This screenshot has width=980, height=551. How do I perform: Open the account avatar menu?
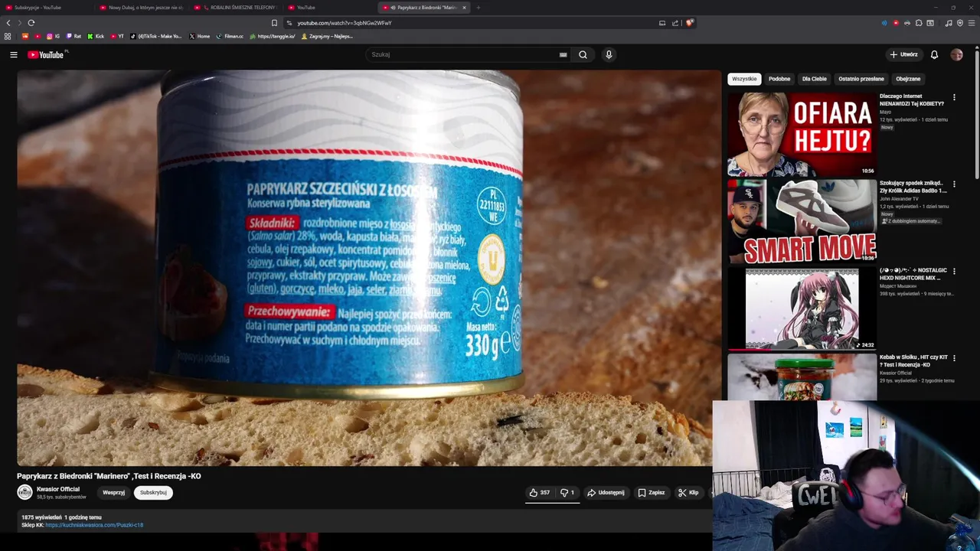coord(956,54)
